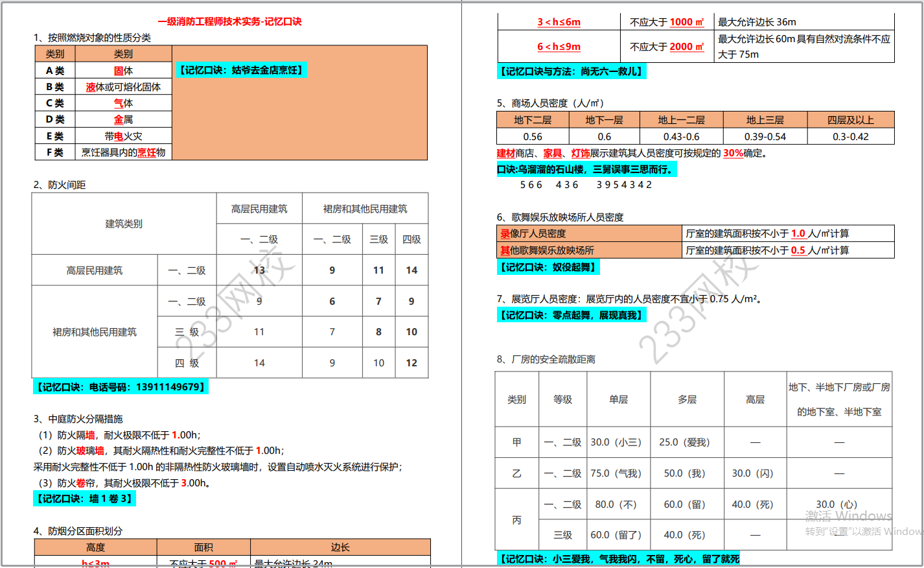Select heading 2、防火间距
The width and height of the screenshot is (924, 568).
tap(60, 185)
